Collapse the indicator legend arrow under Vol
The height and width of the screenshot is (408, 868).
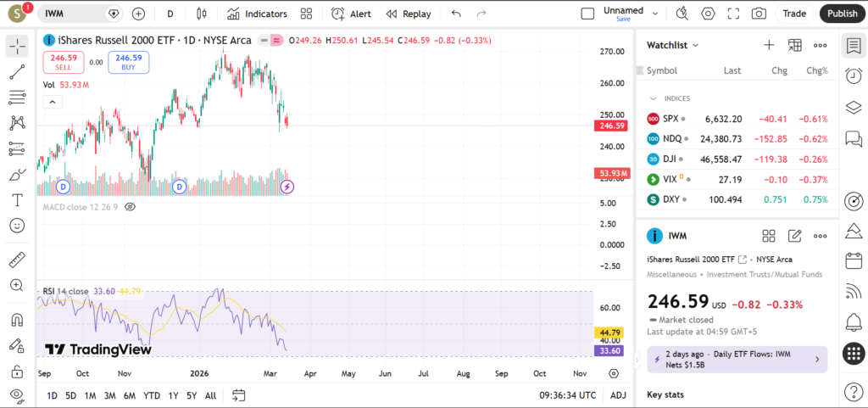52,102
